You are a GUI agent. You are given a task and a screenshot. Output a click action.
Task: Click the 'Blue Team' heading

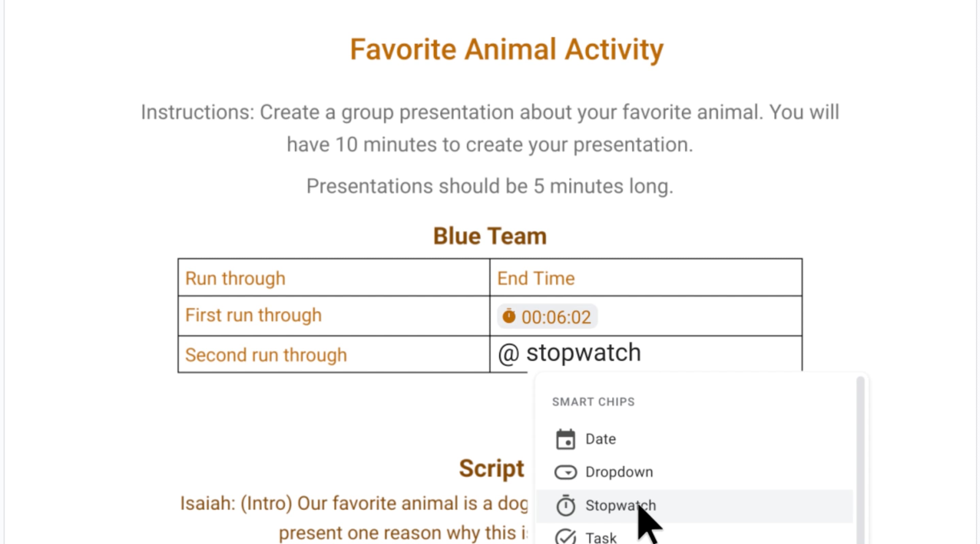tap(490, 236)
